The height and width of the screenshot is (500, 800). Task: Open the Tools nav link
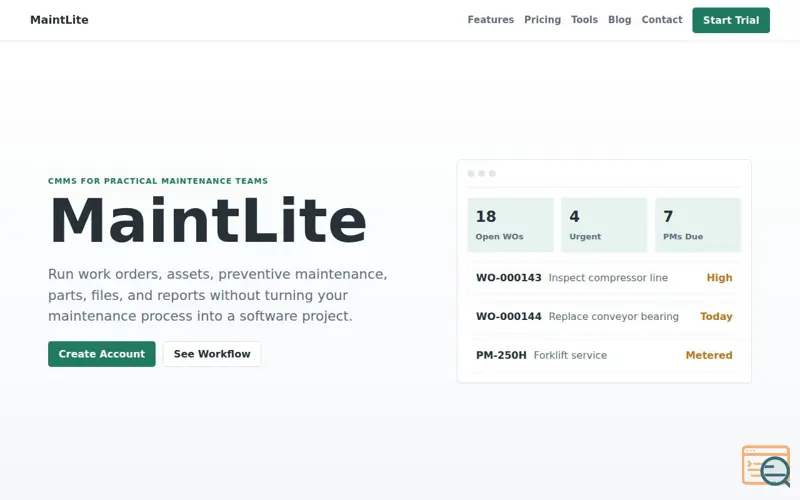click(x=584, y=20)
